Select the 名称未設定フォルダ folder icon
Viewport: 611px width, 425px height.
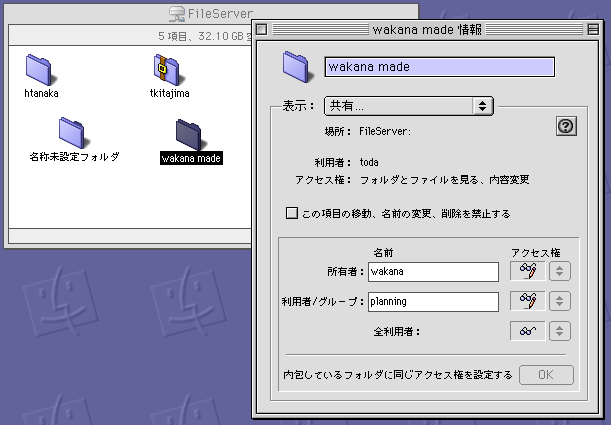[73, 131]
